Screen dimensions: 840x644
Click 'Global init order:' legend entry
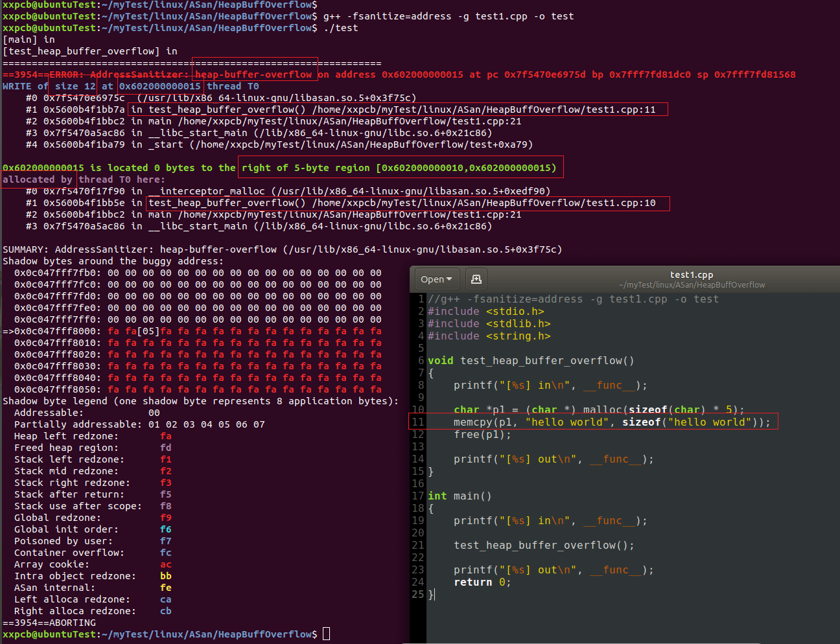93,529
